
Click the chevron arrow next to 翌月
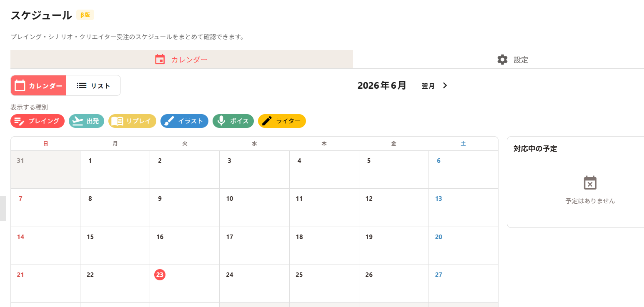(445, 86)
